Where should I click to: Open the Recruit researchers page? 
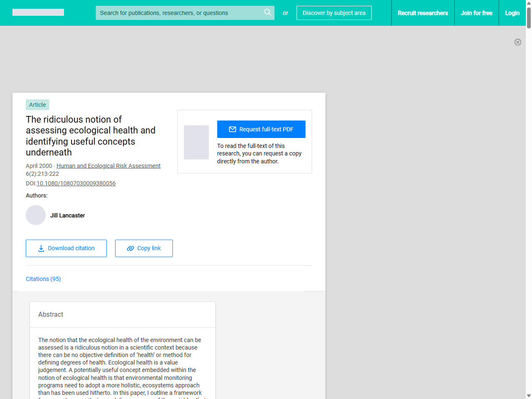[x=423, y=13]
